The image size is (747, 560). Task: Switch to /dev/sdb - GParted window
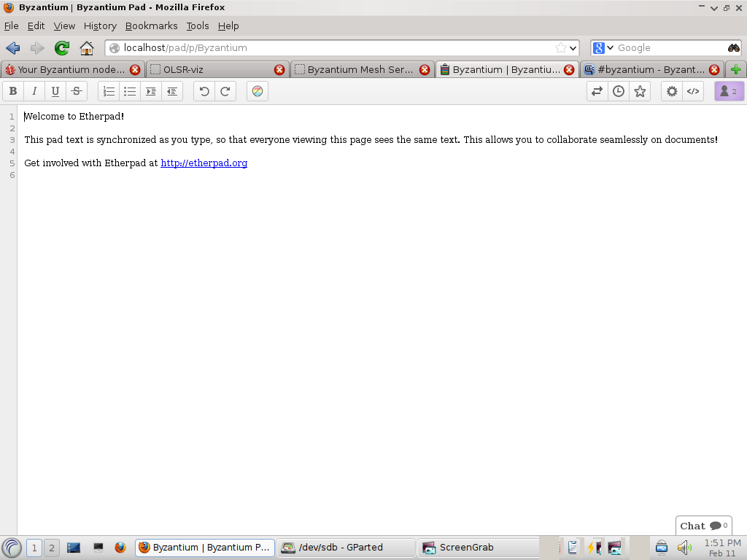click(346, 548)
